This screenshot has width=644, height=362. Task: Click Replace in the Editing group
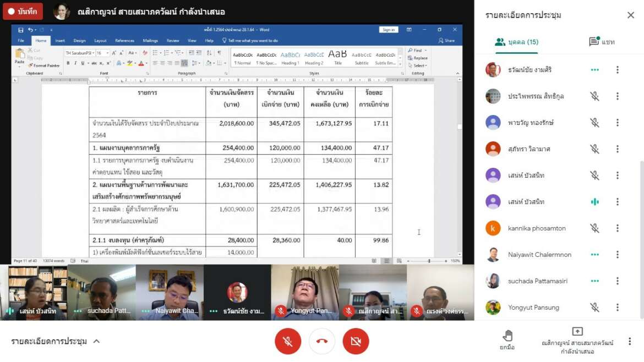(x=418, y=58)
